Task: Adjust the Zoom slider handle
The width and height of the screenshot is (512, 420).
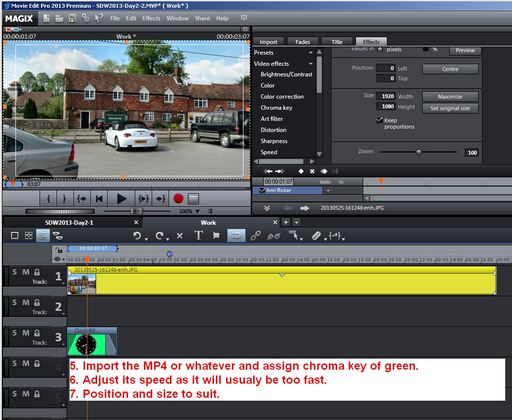Action: click(419, 152)
